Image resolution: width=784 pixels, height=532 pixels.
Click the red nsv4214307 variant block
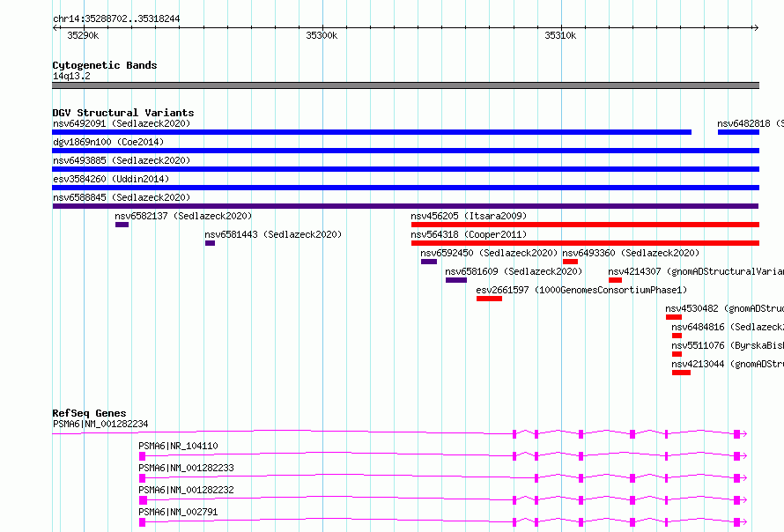[x=616, y=280]
